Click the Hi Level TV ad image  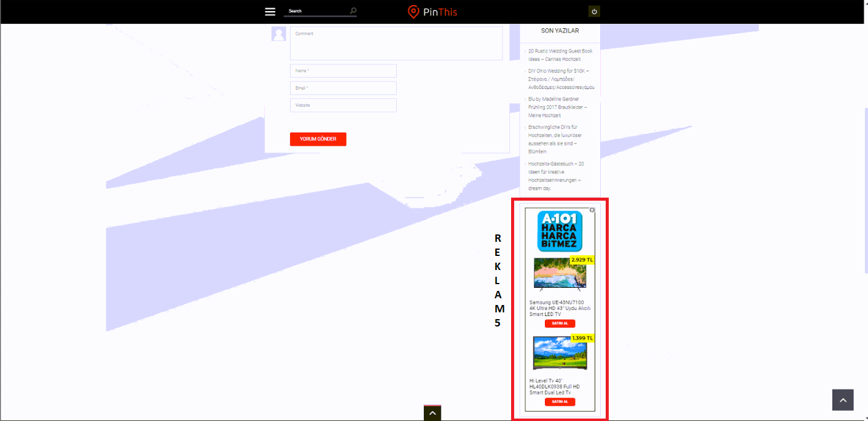pyautogui.click(x=560, y=353)
